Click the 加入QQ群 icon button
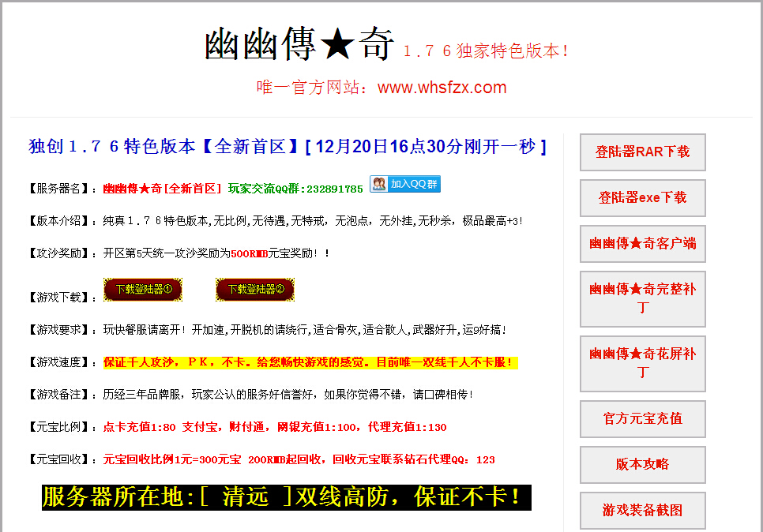The image size is (763, 532). click(404, 184)
